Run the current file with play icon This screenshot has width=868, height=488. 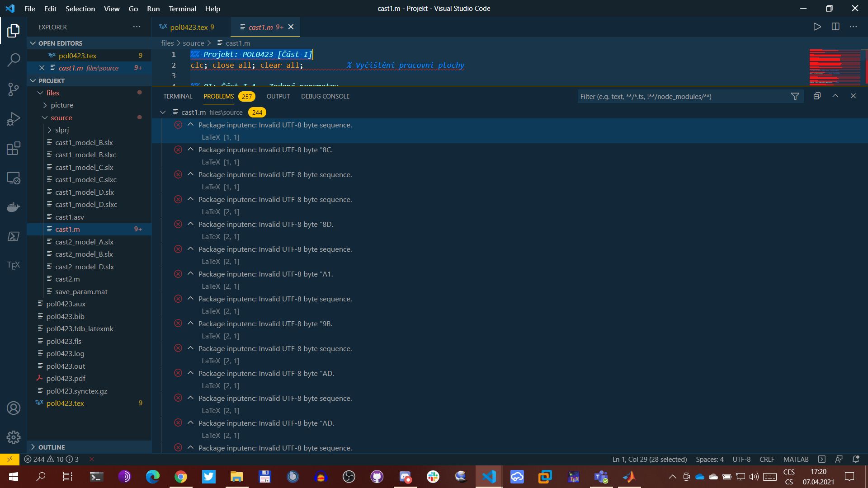pos(817,27)
